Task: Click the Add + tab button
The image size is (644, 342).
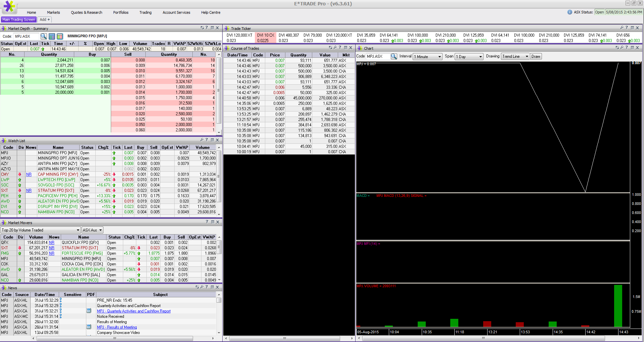Action: coord(45,19)
